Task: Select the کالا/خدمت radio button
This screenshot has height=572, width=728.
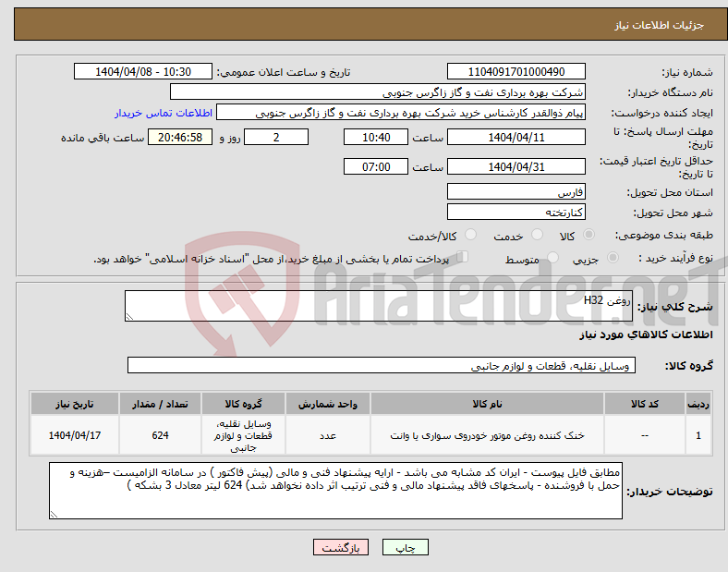Action: tap(470, 235)
